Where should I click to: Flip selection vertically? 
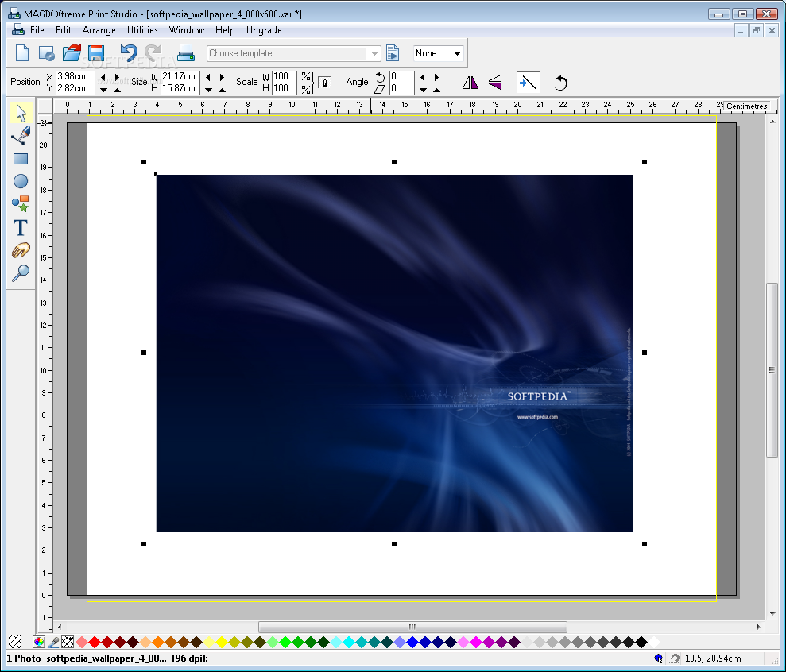pos(495,82)
